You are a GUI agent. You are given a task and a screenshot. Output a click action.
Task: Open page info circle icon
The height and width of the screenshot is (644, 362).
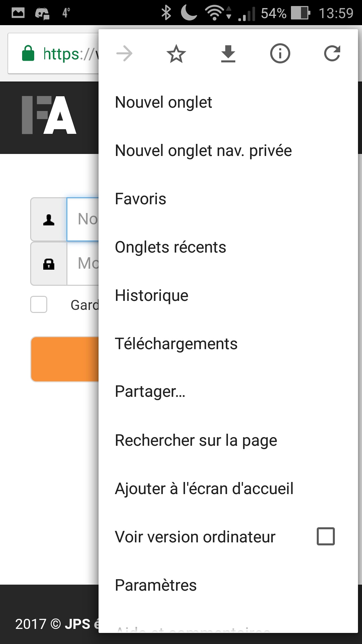[x=280, y=54]
